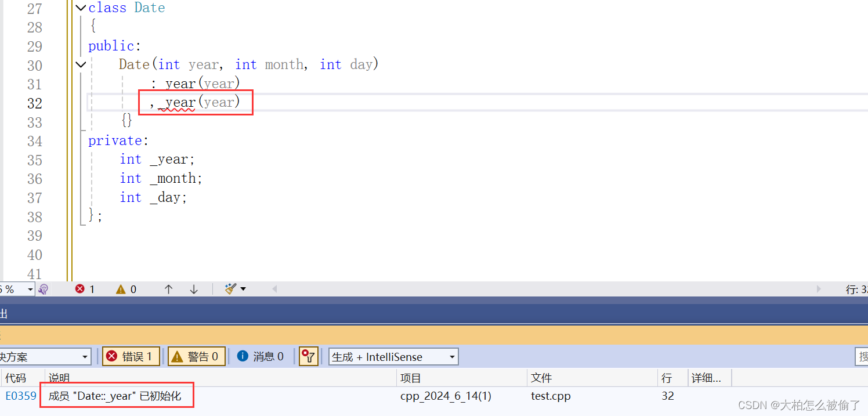
Task: Click the horizontal scrollbar left arrow
Action: click(274, 289)
